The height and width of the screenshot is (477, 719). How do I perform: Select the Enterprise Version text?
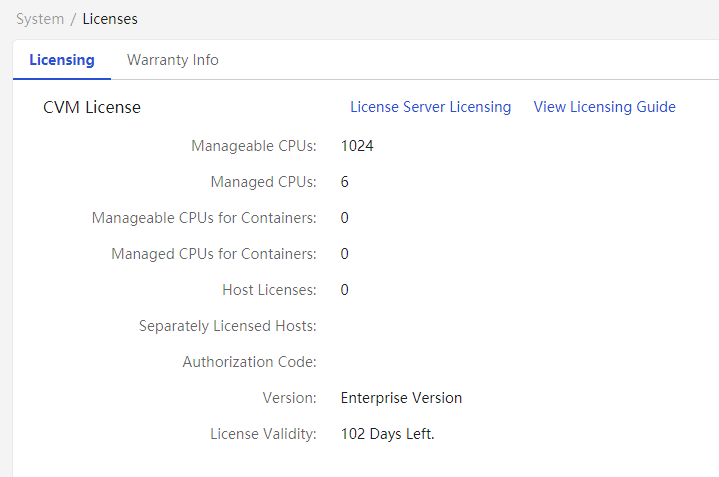pos(401,398)
